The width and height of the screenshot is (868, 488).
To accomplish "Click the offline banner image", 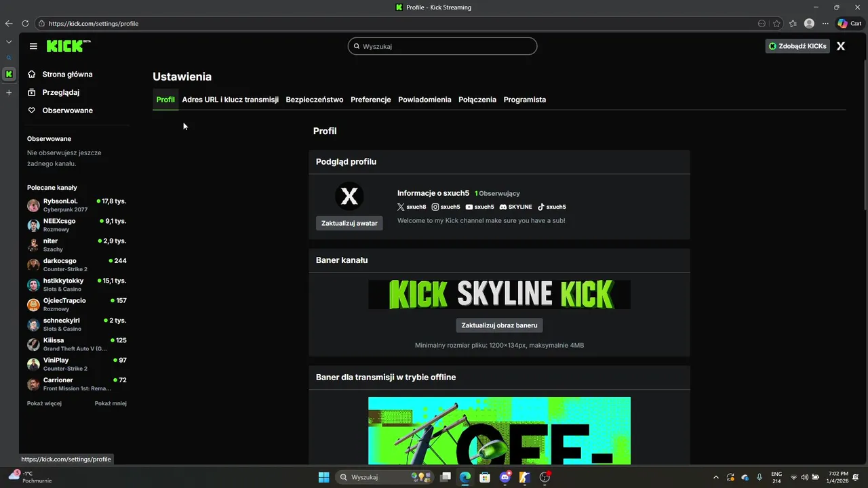I will tap(500, 431).
